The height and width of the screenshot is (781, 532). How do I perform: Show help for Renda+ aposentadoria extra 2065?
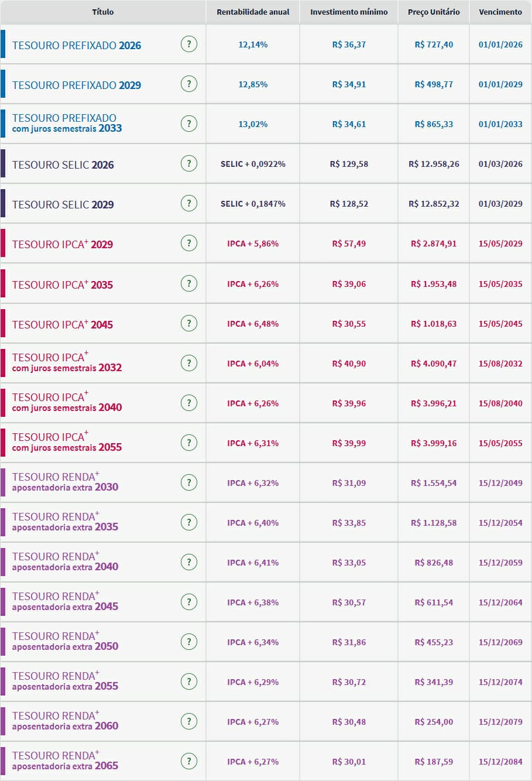click(188, 761)
